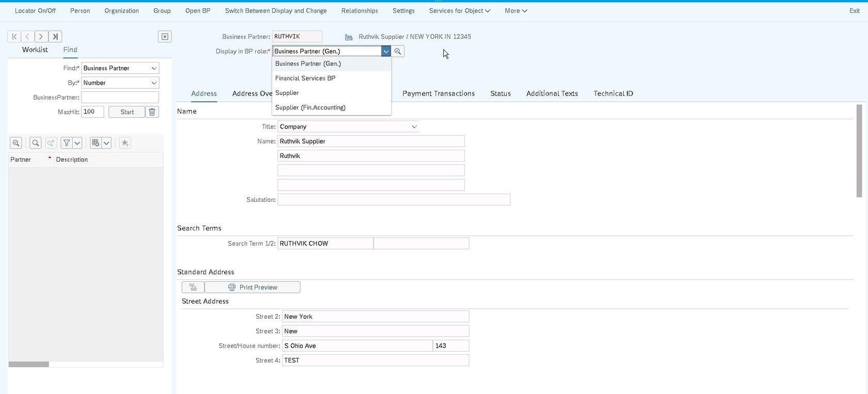868x394 pixels.
Task: Click the icon button left of Print Preview
Action: click(x=193, y=287)
